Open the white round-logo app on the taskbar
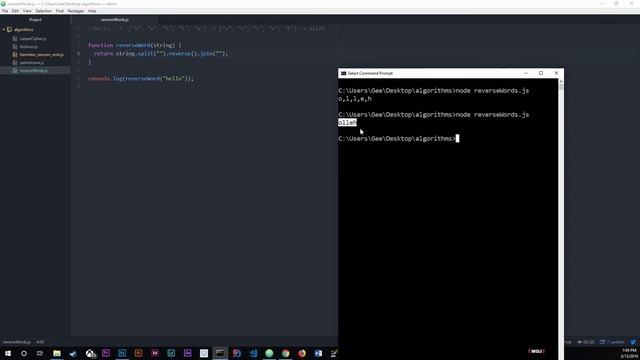This screenshot has height=360, width=640. click(90, 353)
